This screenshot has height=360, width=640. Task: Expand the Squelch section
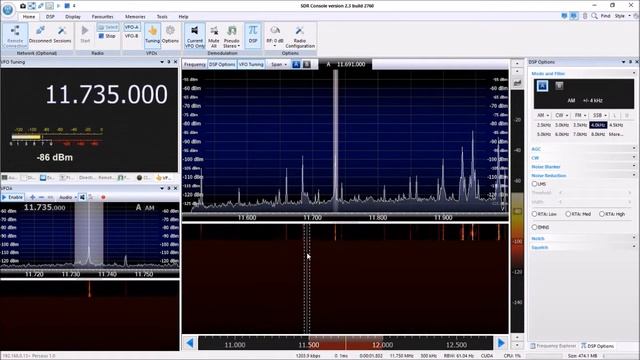[x=584, y=247]
